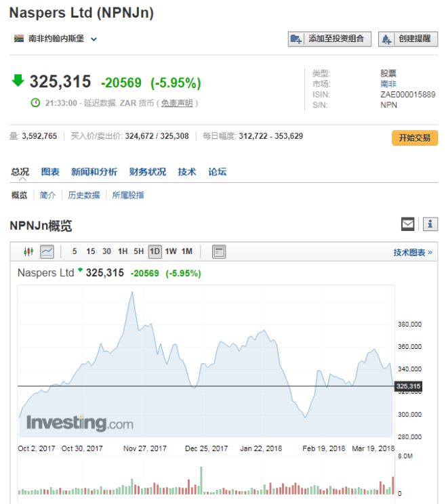This screenshot has height=504, width=446.
Task: Set chart interval to 30 minutes
Action: (106, 251)
